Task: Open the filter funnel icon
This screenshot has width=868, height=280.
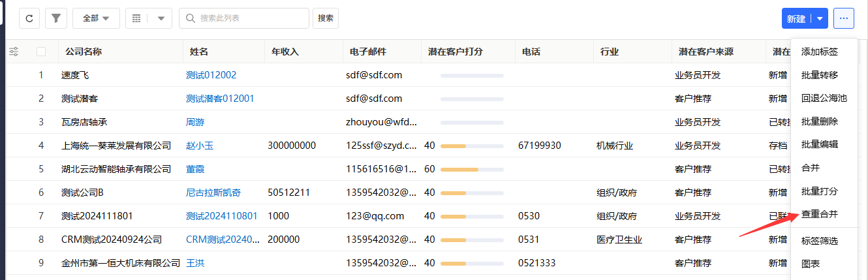Action: 56,18
